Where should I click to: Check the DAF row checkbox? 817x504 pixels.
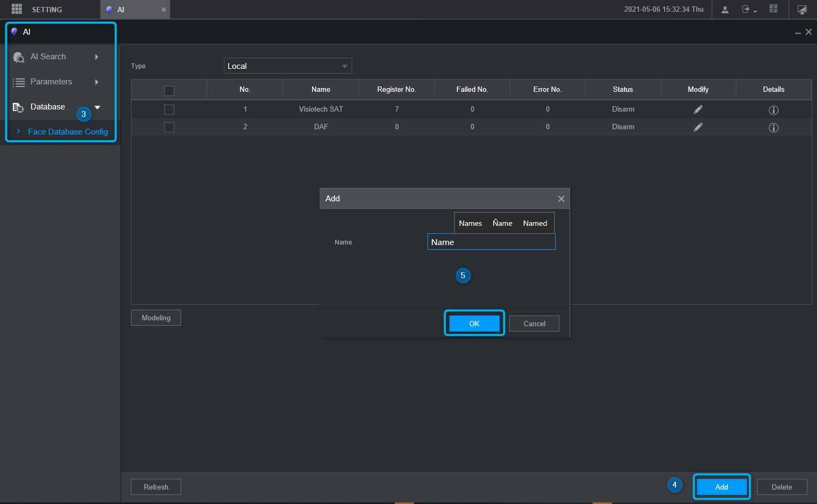pos(169,127)
